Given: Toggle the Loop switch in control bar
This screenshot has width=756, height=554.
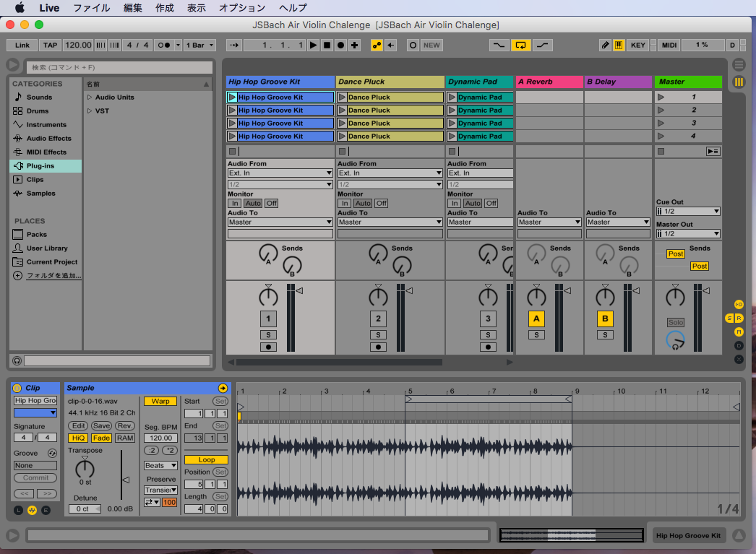Looking at the screenshot, I should [520, 46].
